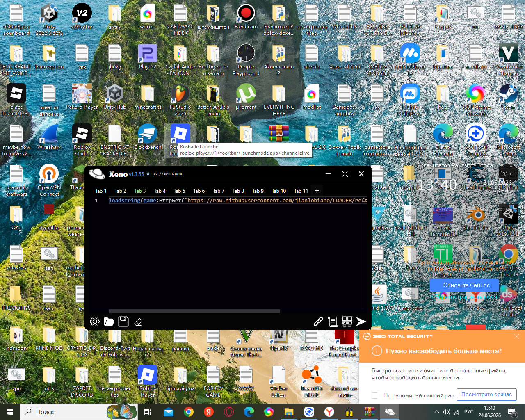Screen dimensions: 525x420
Task: Select the µTorrent desktop icon
Action: [x=246, y=98]
